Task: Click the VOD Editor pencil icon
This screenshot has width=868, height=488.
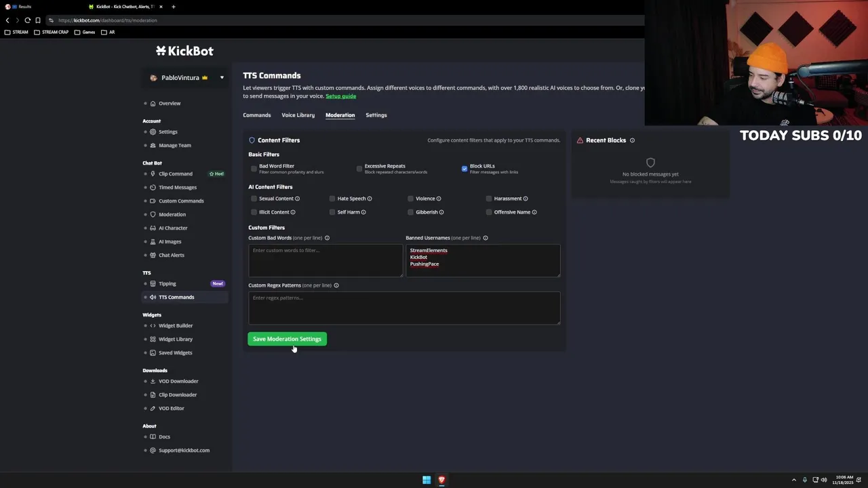Action: click(153, 409)
